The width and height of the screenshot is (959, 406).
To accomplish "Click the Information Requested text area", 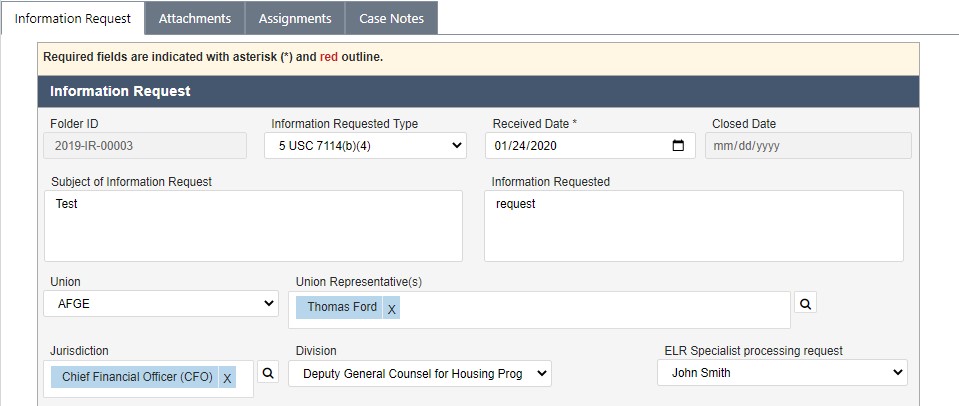I will click(694, 226).
